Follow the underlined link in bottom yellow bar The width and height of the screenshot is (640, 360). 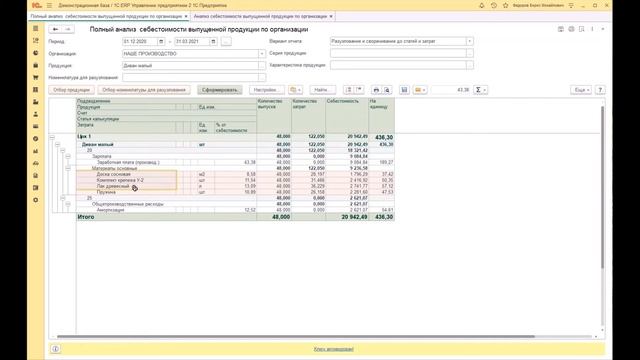334,349
